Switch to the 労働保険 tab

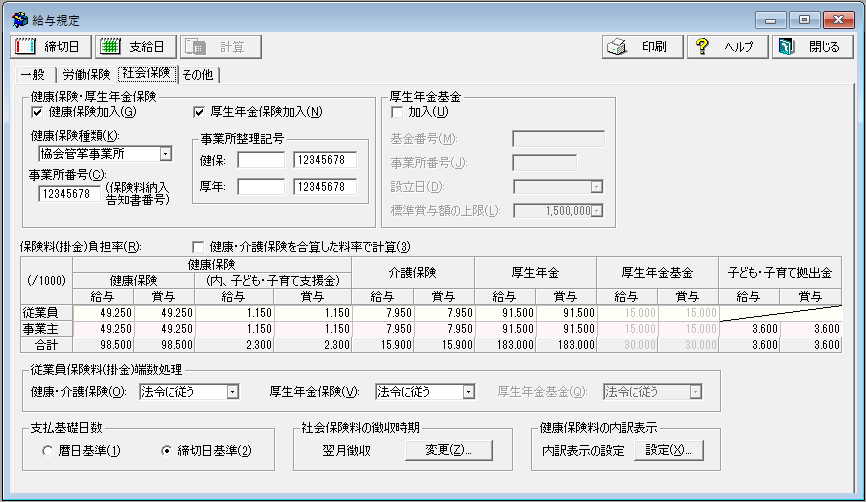click(x=87, y=74)
